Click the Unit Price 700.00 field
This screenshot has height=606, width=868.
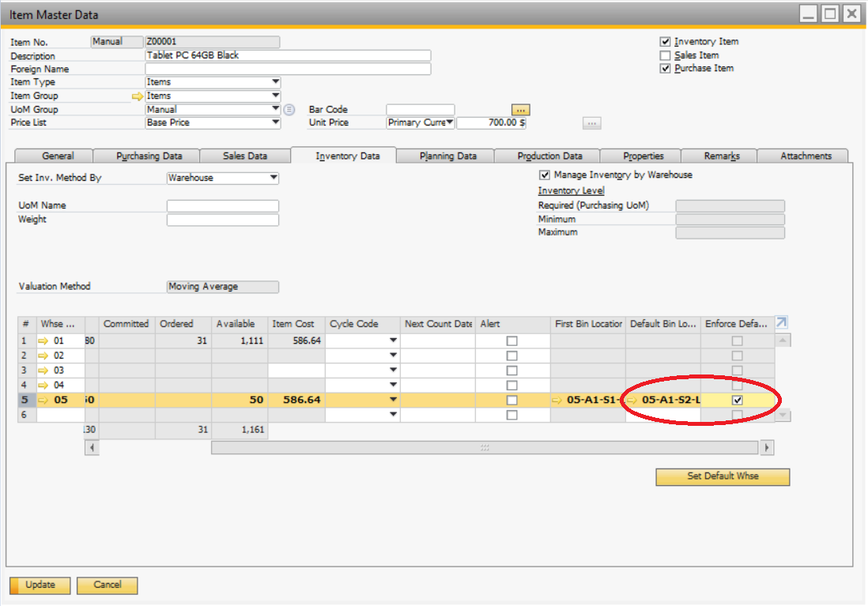[x=491, y=123]
